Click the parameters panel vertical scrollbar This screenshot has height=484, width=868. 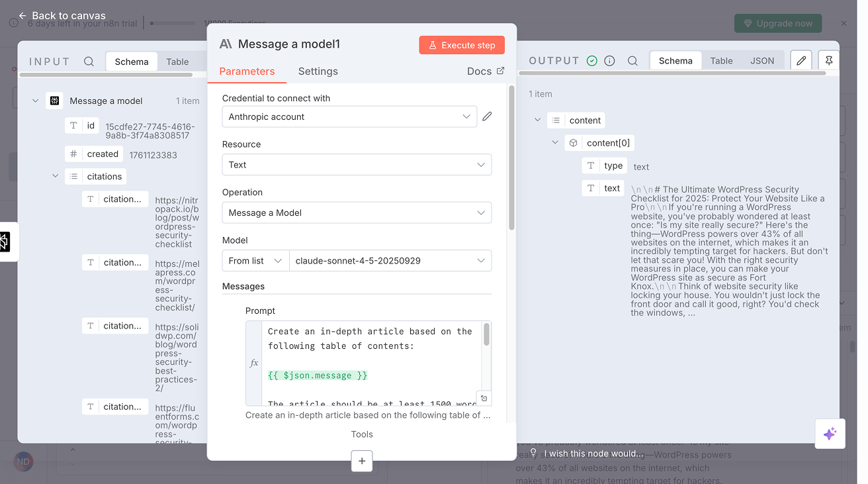coord(511,158)
